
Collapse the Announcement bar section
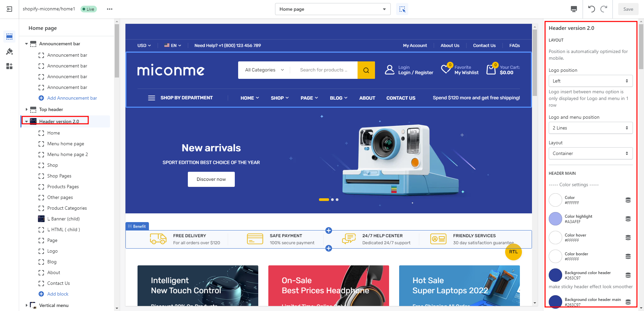point(26,44)
